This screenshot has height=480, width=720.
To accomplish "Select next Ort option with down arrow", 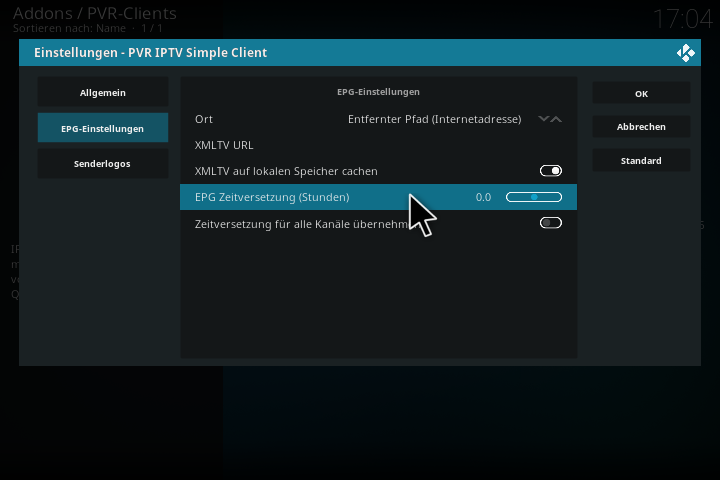I will (544, 119).
